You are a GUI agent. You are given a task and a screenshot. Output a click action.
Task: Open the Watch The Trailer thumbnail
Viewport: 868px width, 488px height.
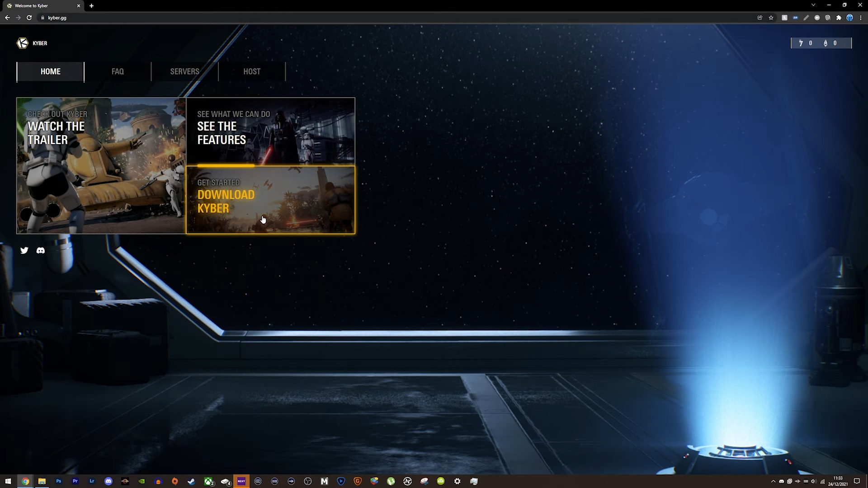point(101,165)
